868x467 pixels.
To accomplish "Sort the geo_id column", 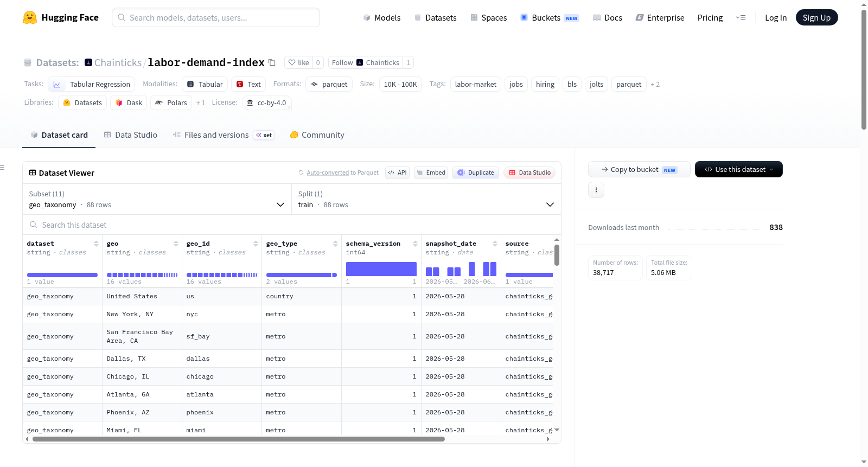I will tap(256, 244).
